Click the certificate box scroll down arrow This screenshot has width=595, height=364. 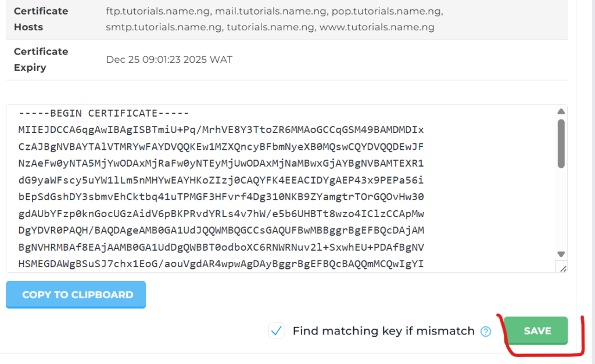561,254
